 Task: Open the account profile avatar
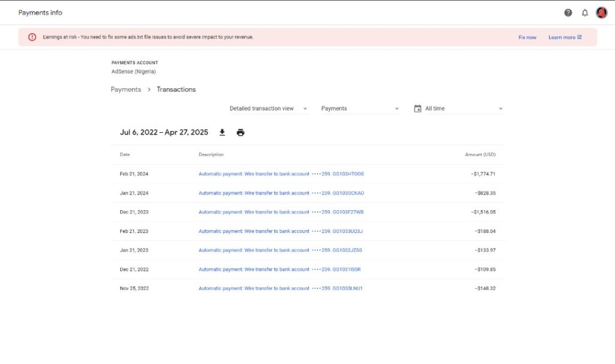(601, 13)
